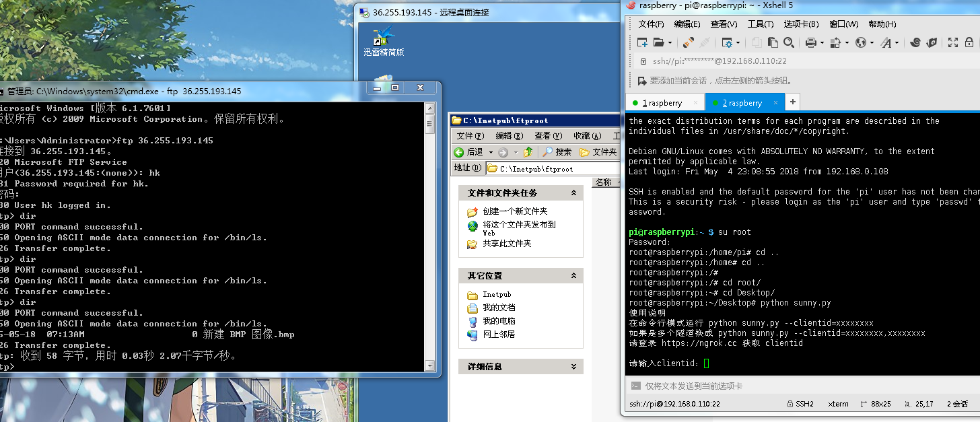
Task: Click the add-current-session arrow icon in Xshell
Action: [x=642, y=81]
